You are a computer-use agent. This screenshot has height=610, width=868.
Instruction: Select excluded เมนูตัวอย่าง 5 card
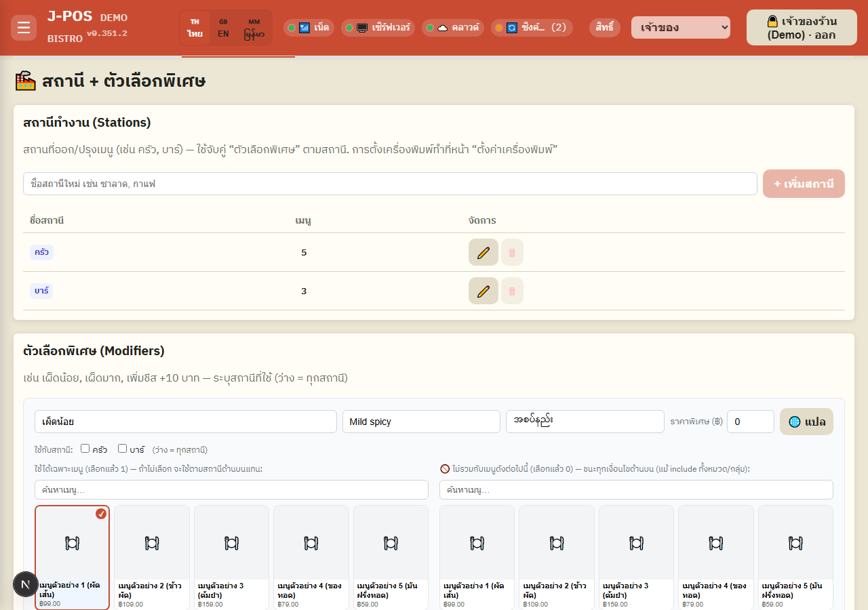click(x=795, y=557)
